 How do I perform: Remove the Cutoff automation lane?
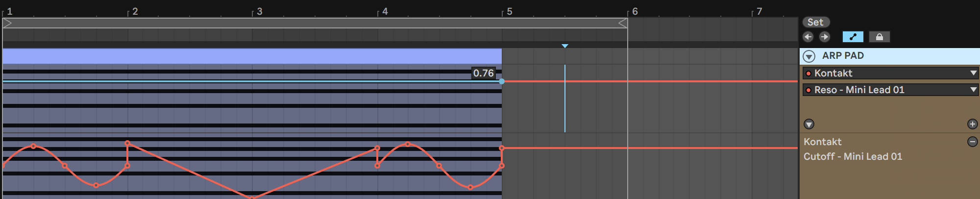973,142
